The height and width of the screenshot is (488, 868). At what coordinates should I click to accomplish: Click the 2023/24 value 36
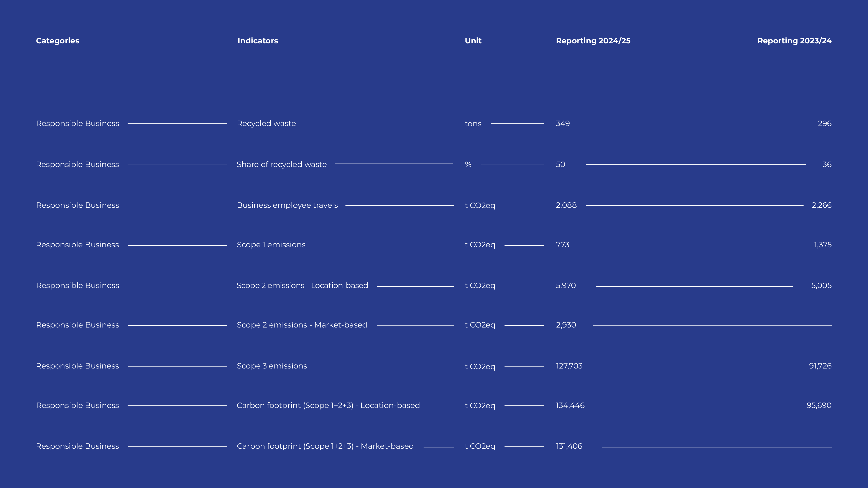point(827,164)
